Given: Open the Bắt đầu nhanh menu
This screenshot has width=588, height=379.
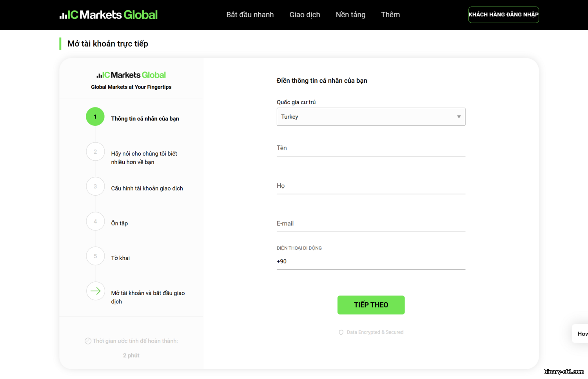Looking at the screenshot, I should point(250,15).
